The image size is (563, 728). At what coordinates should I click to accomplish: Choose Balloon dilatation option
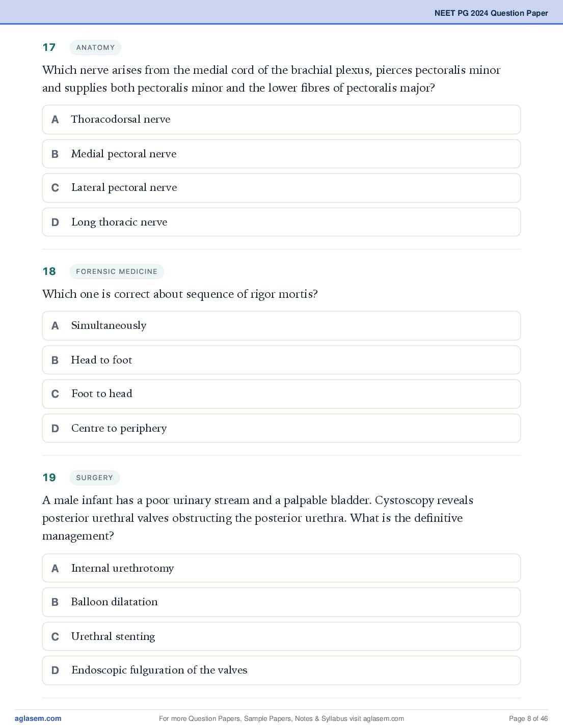pyautogui.click(x=281, y=602)
